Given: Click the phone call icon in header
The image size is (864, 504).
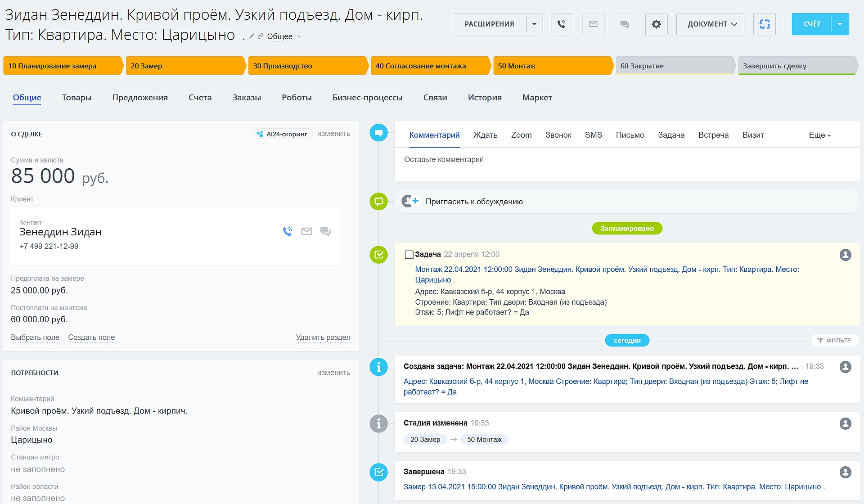Looking at the screenshot, I should (561, 24).
